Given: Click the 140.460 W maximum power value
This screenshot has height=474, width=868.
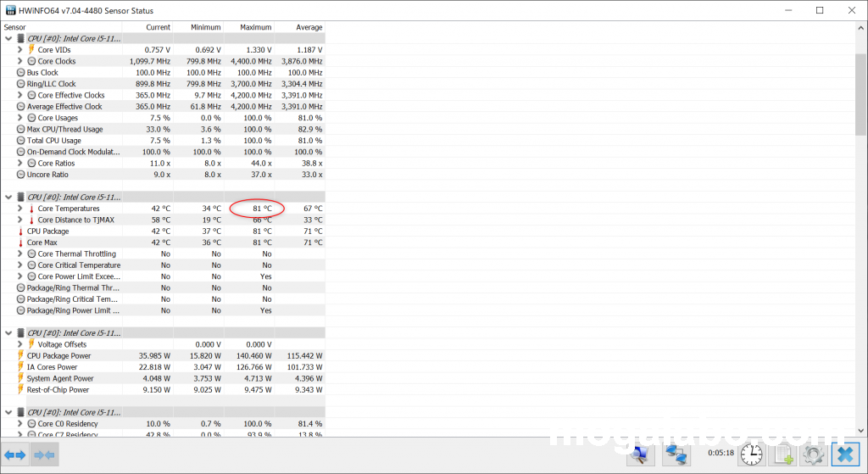Looking at the screenshot, I should click(x=254, y=356).
